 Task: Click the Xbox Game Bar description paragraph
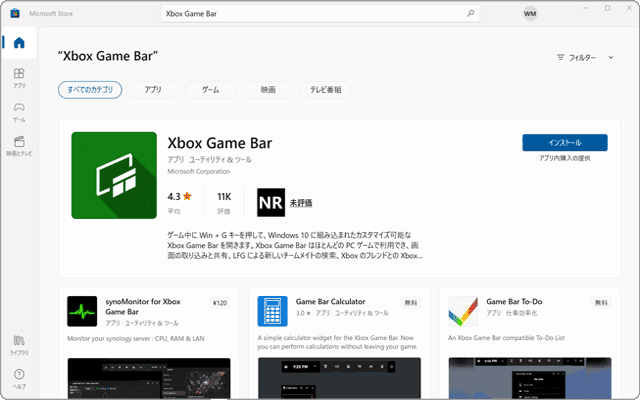tap(295, 245)
